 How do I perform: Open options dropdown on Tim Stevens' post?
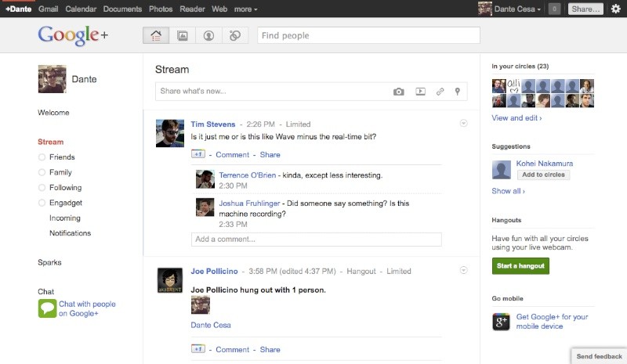point(463,123)
